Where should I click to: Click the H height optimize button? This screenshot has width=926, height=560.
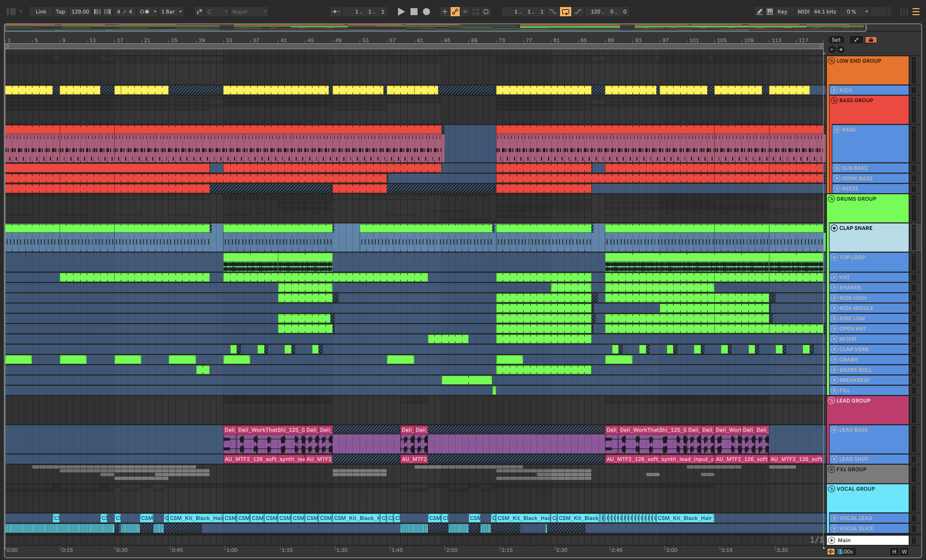click(894, 551)
